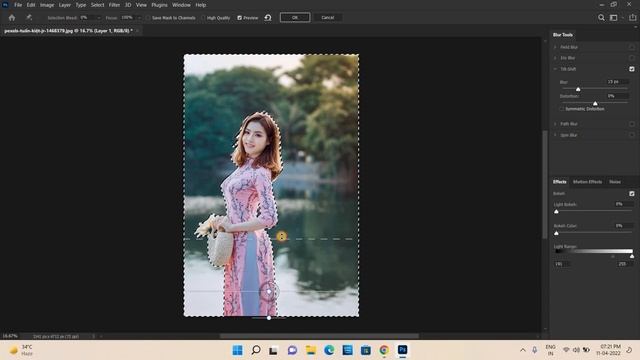Click the Bokeh Color slider handle
The image size is (640, 360).
pos(556,233)
